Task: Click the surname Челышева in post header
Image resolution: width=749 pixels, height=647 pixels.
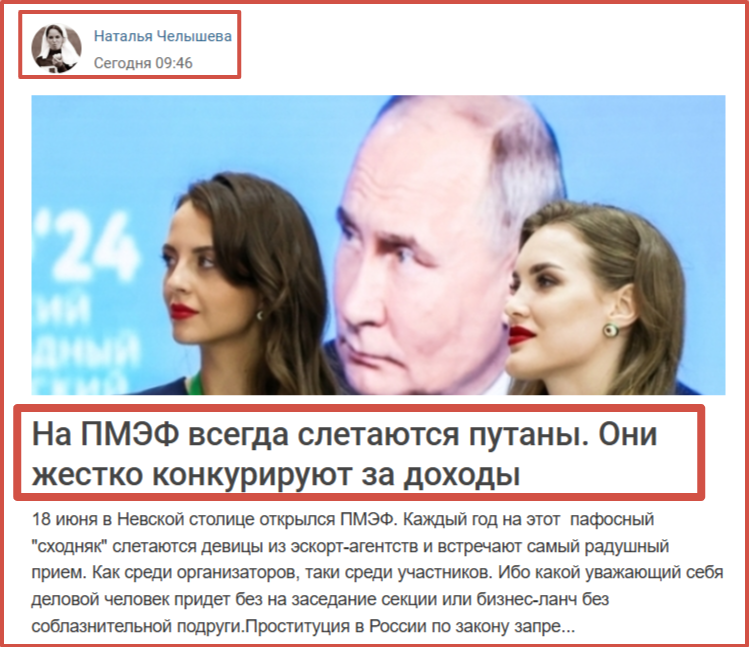Action: tap(194, 36)
